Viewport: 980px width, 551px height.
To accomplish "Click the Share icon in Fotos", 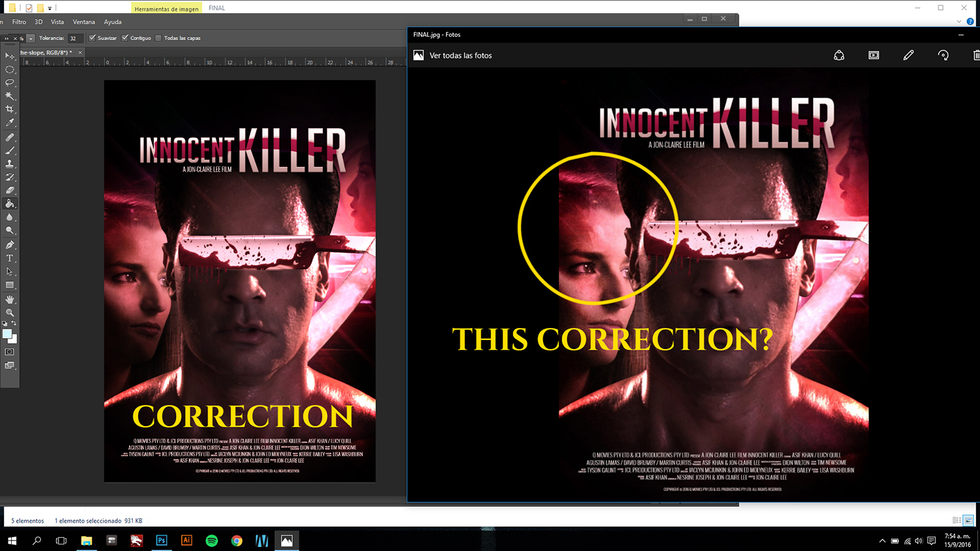I will click(839, 56).
